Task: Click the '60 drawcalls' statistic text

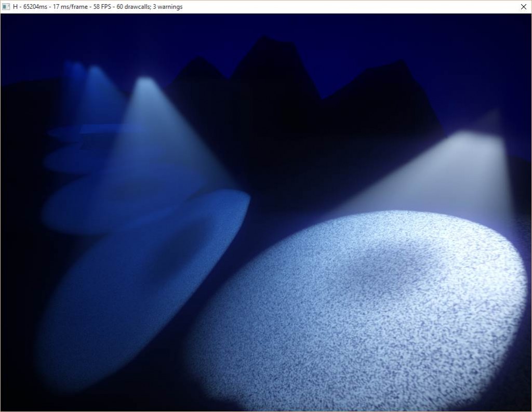Action: (134, 7)
